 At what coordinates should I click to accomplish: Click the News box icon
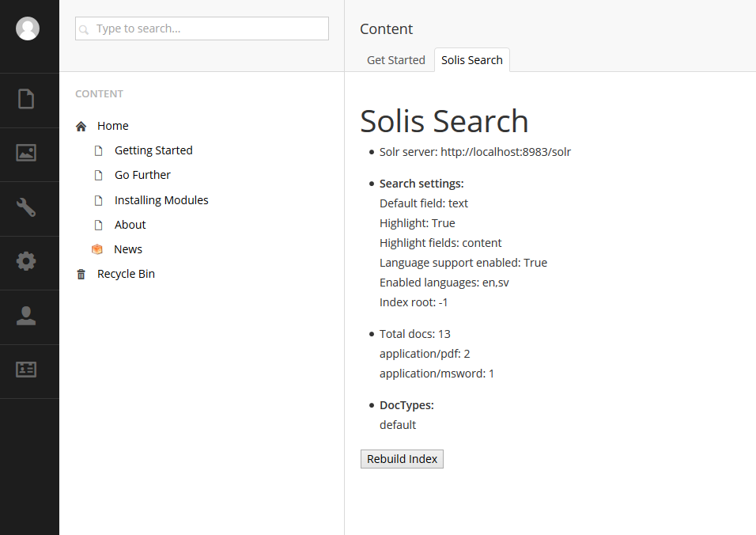point(97,249)
